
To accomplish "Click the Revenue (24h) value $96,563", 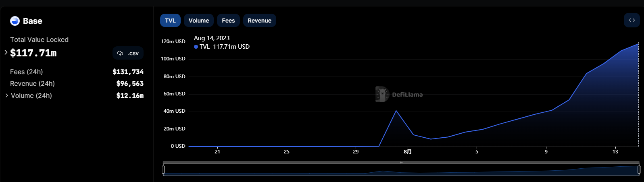I will 129,83.
